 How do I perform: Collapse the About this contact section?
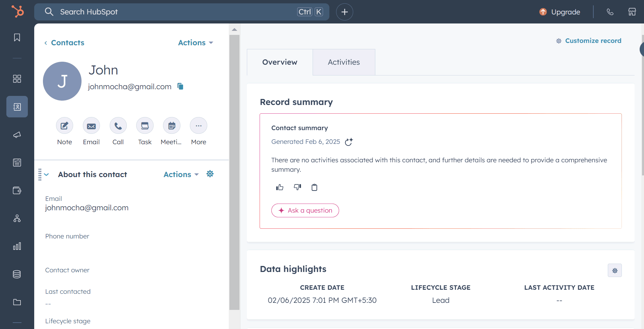click(x=46, y=174)
